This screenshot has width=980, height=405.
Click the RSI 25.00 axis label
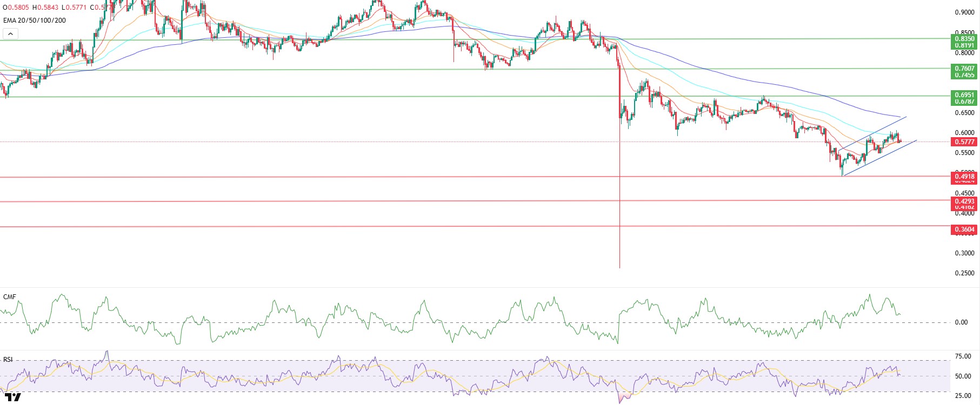coord(963,396)
